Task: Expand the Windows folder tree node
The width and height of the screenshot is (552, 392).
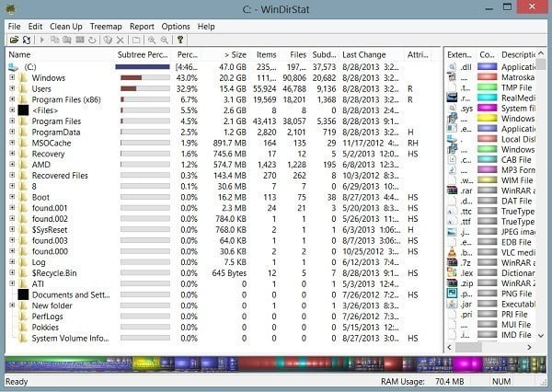Action: pyautogui.click(x=13, y=78)
